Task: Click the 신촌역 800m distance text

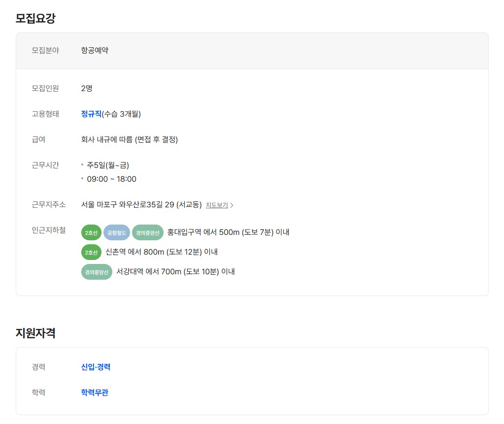Action: (x=162, y=252)
